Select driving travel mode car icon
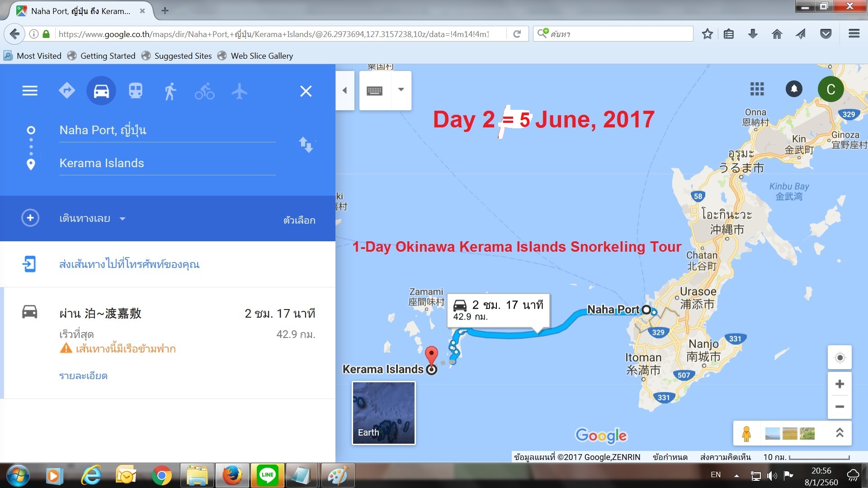The width and height of the screenshot is (868, 488). click(101, 91)
